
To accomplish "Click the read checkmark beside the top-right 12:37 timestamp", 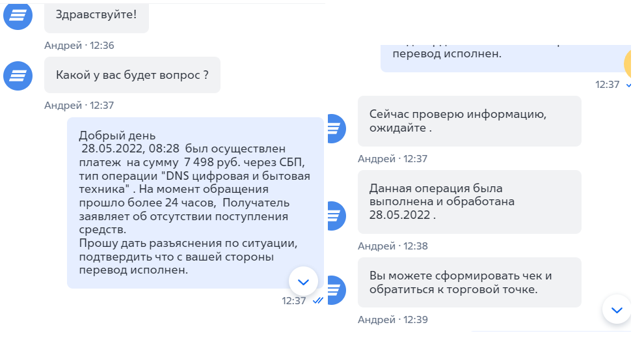I will tap(628, 85).
